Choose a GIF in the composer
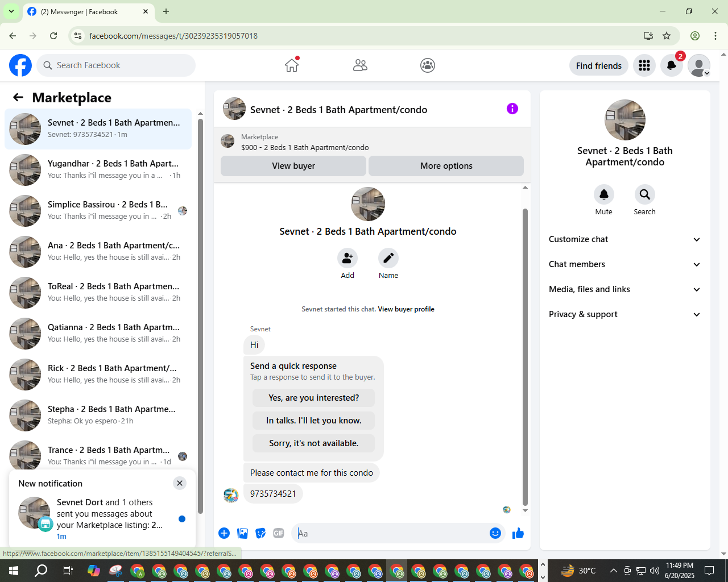 point(279,533)
